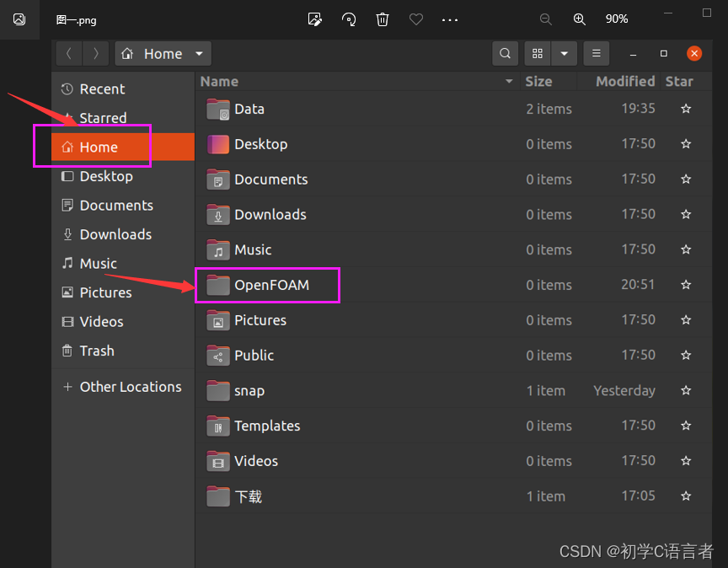Screen dimensions: 728x568
Task: Rotate the image
Action: 349,19
